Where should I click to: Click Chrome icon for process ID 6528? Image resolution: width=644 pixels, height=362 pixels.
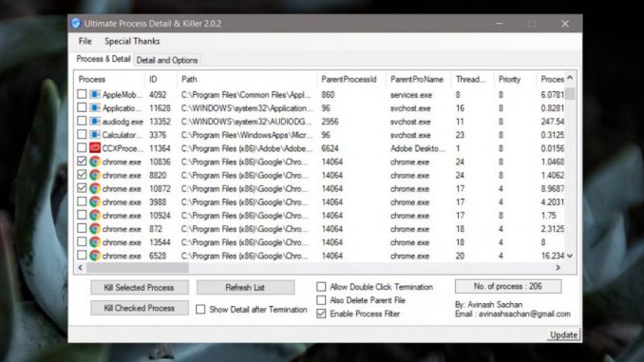pos(95,256)
